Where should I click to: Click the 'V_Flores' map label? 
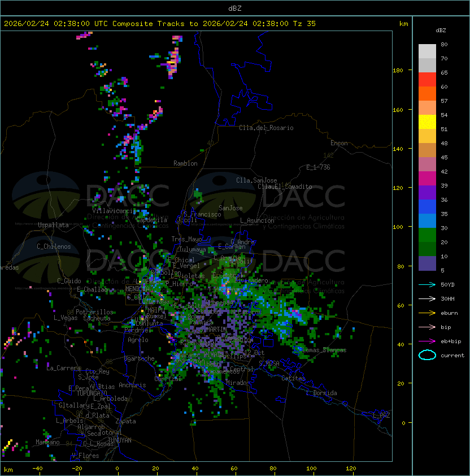[x=85, y=456]
